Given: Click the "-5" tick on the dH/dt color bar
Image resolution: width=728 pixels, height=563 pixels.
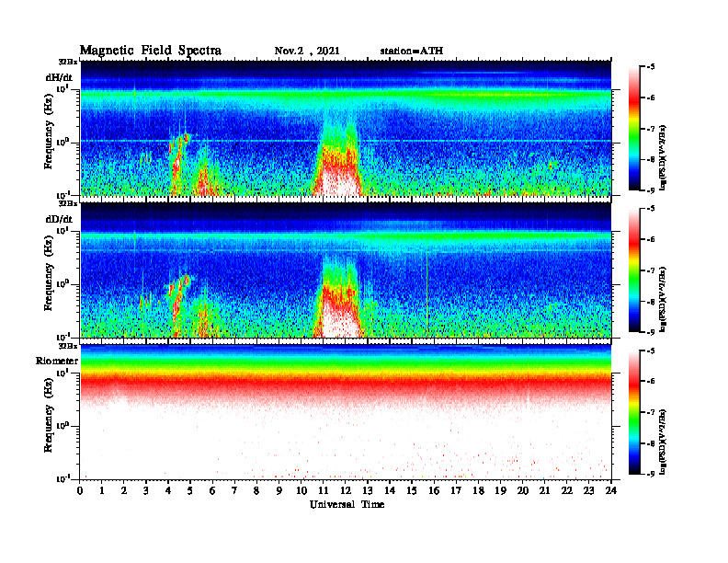Looking at the screenshot, I should tap(651, 67).
